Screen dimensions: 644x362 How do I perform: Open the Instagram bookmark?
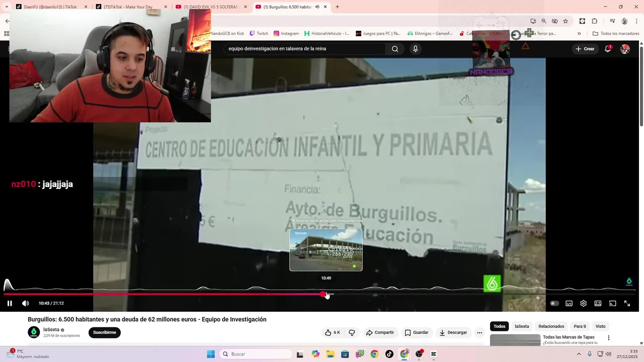[286, 34]
